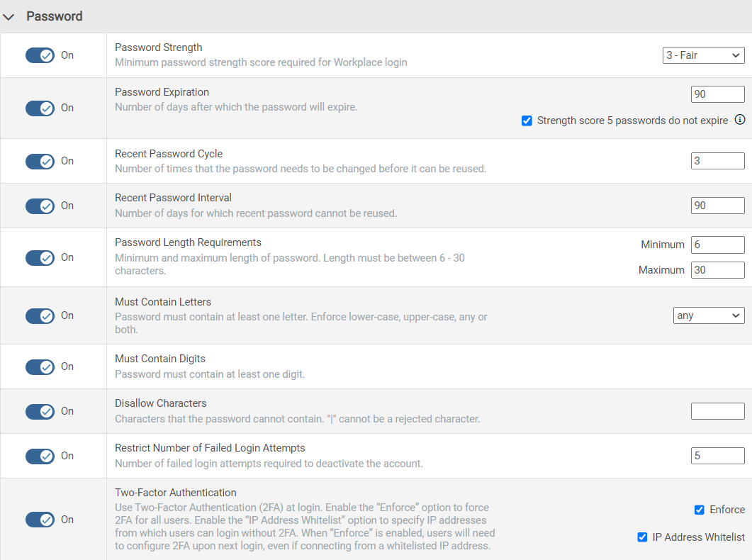Click the info icon beside strength score checkbox
This screenshot has height=560, width=752.
click(x=740, y=120)
